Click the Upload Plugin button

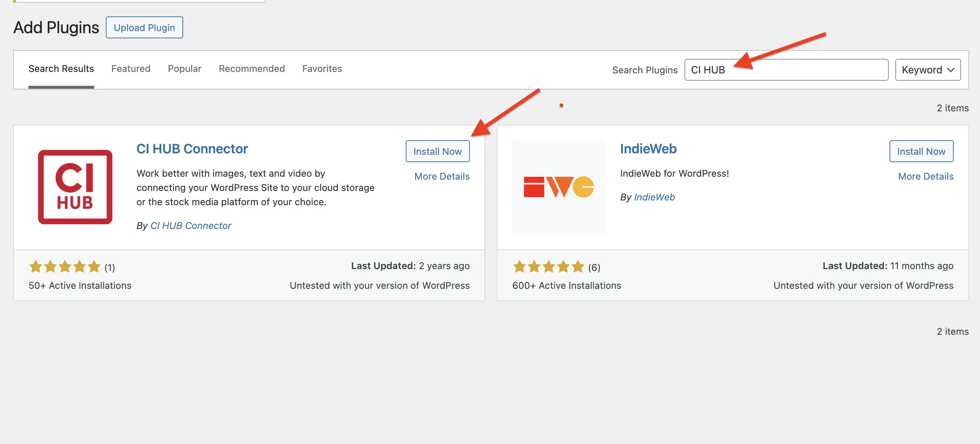click(144, 27)
